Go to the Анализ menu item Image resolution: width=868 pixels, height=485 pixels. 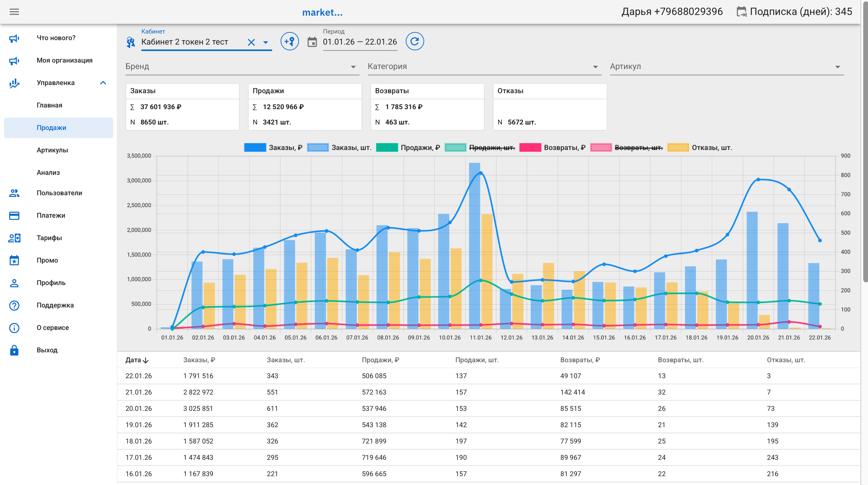click(48, 173)
